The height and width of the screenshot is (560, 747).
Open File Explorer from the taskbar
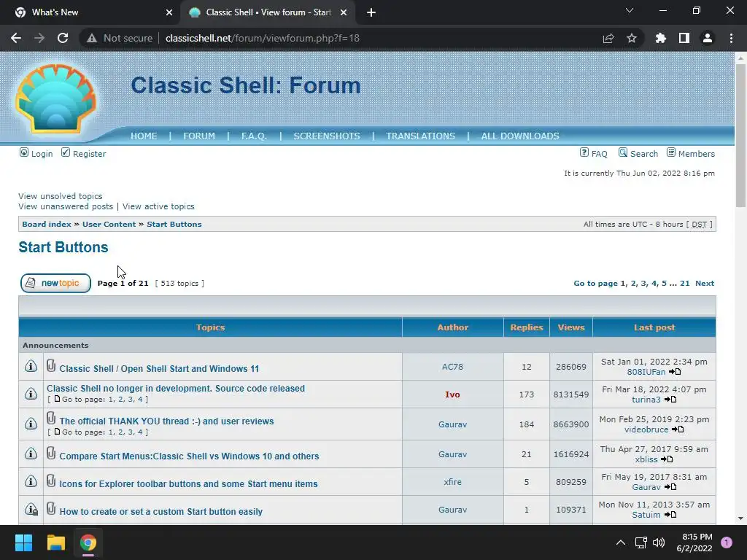pyautogui.click(x=55, y=542)
